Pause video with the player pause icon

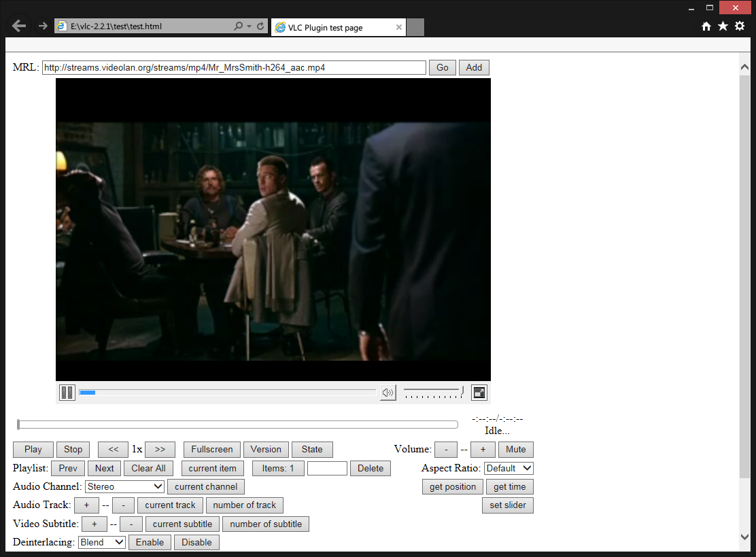(x=67, y=392)
